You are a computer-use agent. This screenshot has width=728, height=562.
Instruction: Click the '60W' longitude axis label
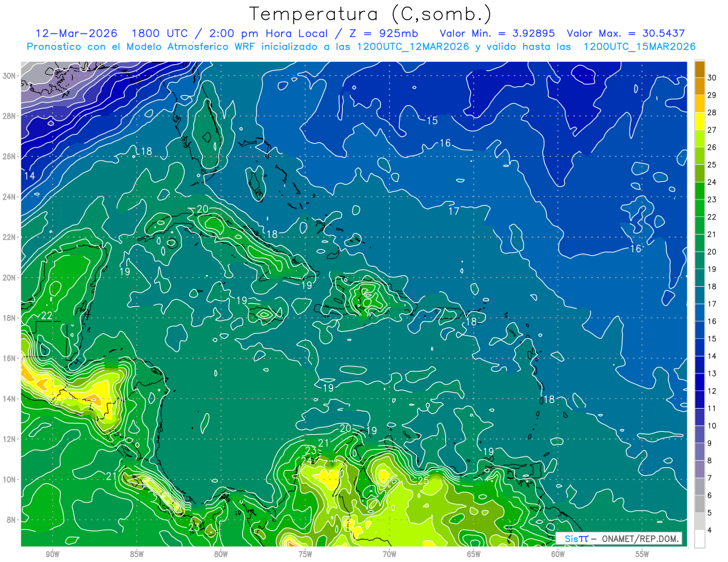click(558, 554)
